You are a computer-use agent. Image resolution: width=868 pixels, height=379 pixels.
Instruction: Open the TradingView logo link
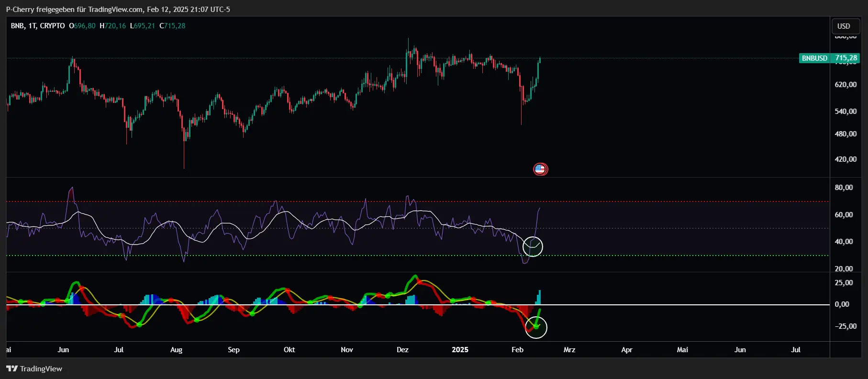(x=34, y=368)
